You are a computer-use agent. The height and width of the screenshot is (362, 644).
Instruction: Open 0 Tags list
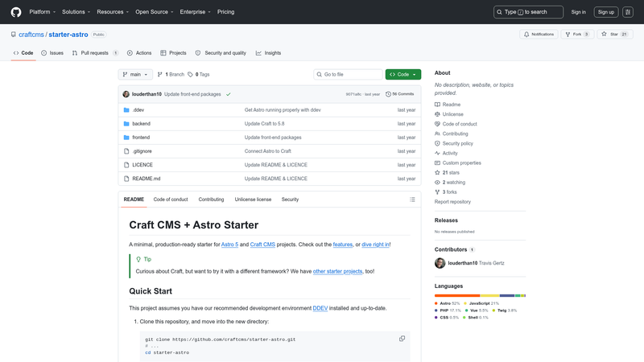click(x=199, y=74)
